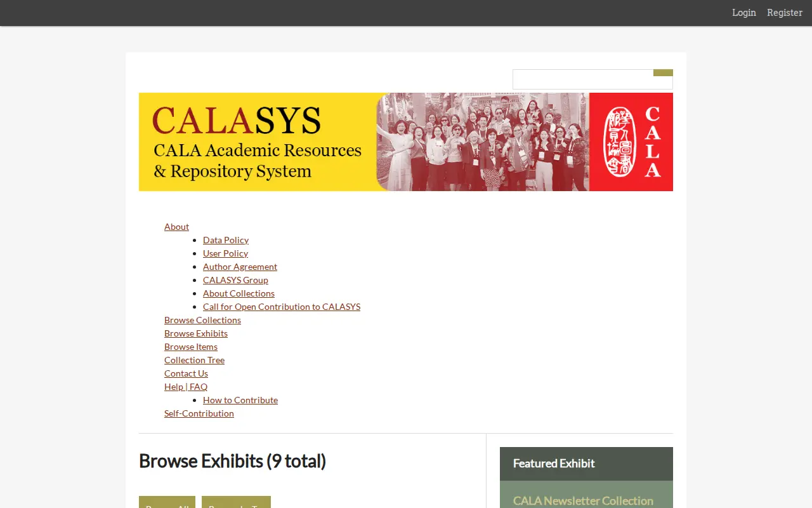Go to Data Policy page
Screen dimensions: 812x508
click(226, 240)
